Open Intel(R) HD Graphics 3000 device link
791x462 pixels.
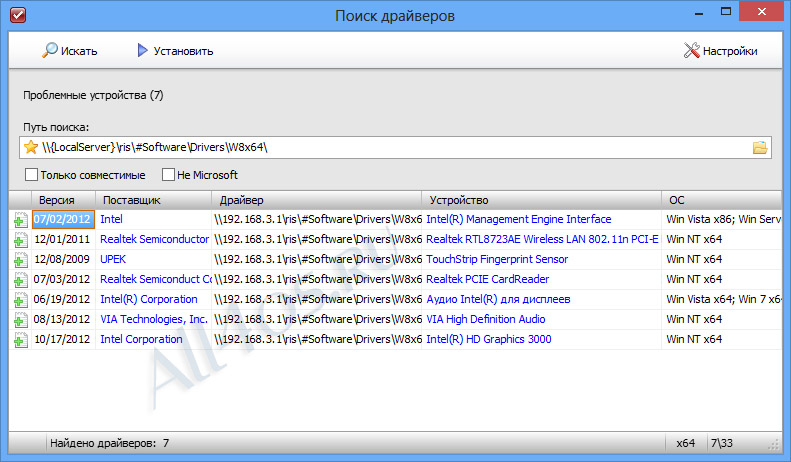pyautogui.click(x=489, y=339)
